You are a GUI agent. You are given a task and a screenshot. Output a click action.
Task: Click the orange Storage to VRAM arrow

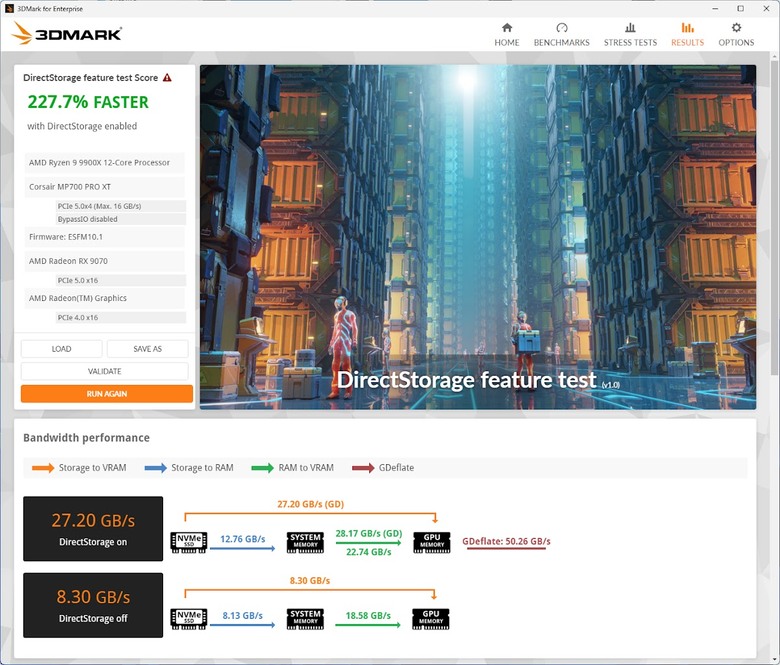coord(43,468)
